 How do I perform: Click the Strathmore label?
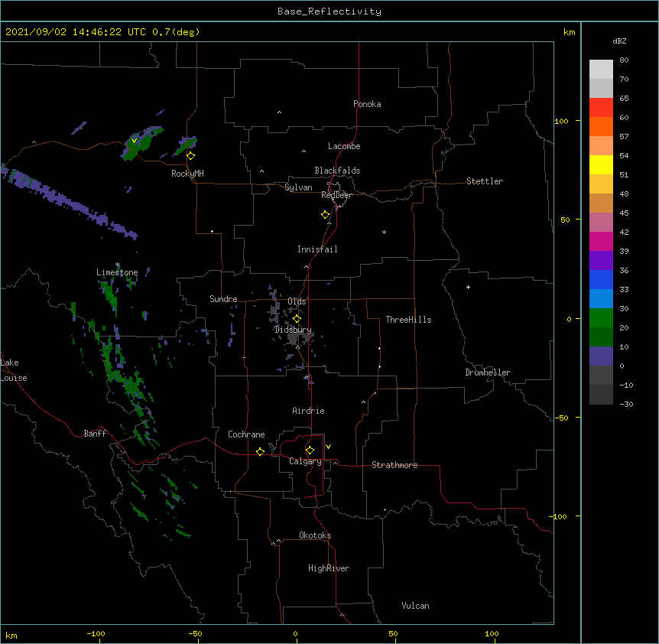(x=394, y=465)
